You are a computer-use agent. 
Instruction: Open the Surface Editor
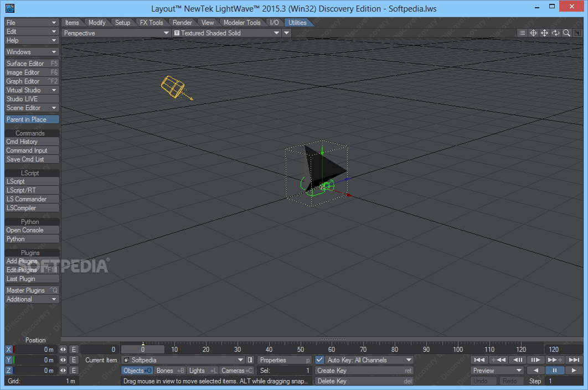tap(32, 63)
